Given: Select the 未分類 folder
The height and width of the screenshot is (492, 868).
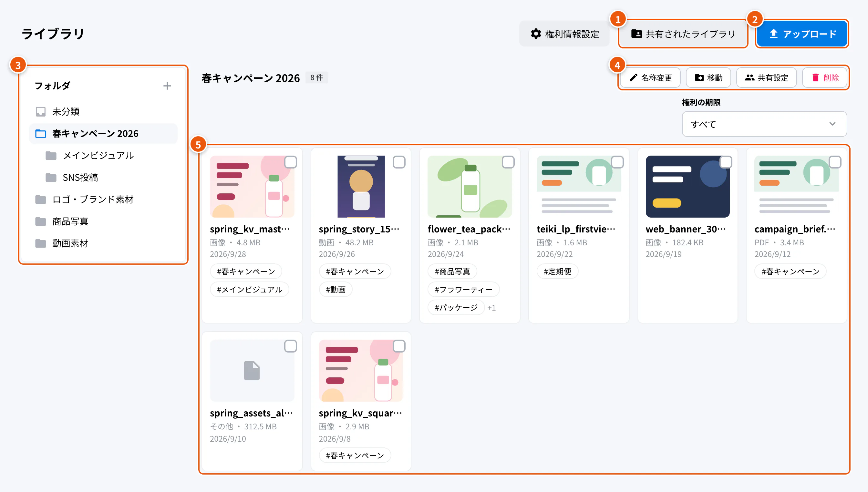Looking at the screenshot, I should coord(103,111).
